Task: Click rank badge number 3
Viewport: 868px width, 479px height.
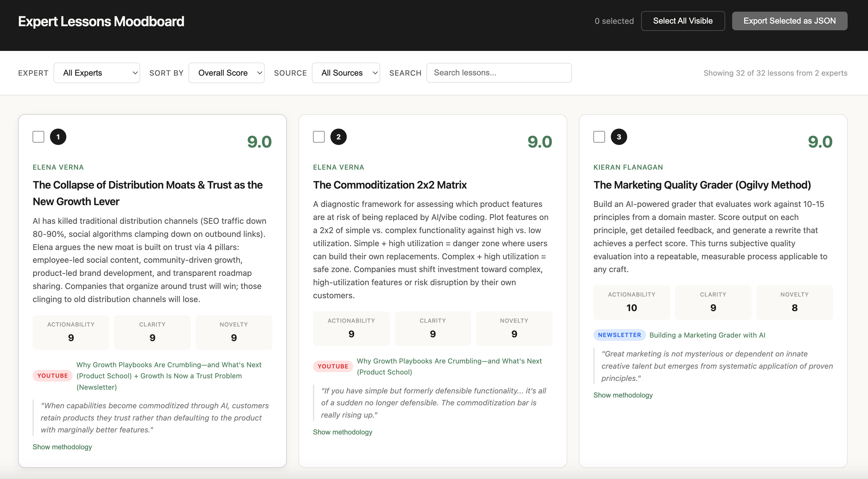Action: point(619,137)
